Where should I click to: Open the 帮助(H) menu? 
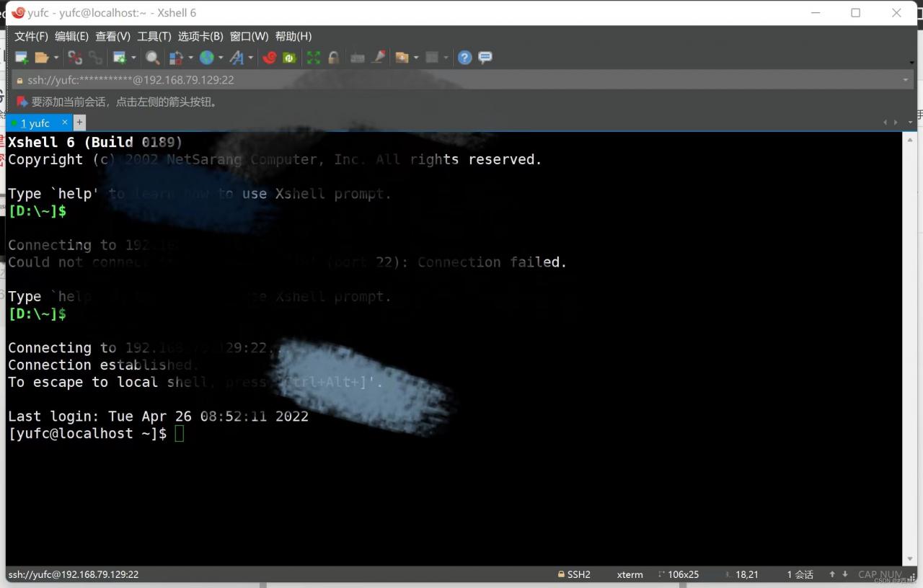tap(293, 36)
